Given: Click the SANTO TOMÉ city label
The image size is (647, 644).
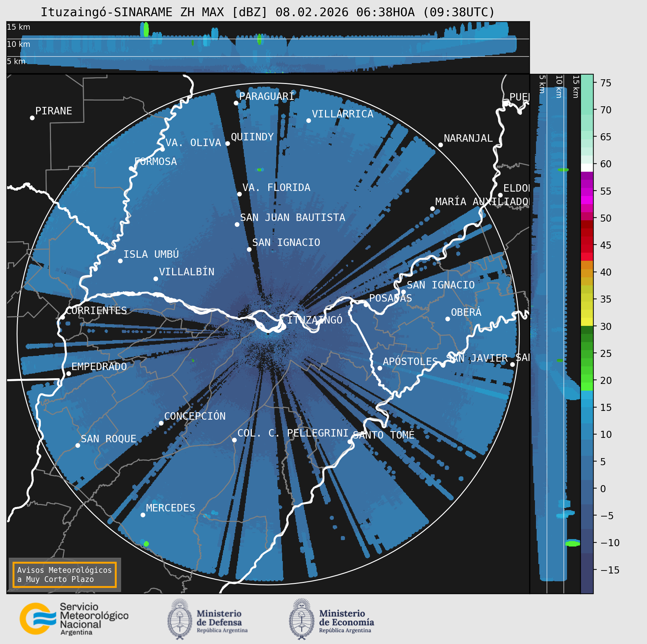Looking at the screenshot, I should pos(384,435).
